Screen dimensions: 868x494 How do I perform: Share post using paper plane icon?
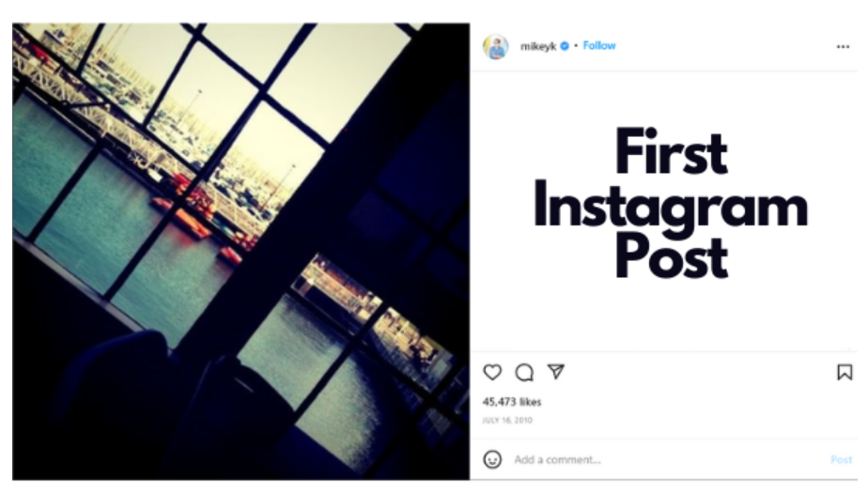pyautogui.click(x=556, y=372)
